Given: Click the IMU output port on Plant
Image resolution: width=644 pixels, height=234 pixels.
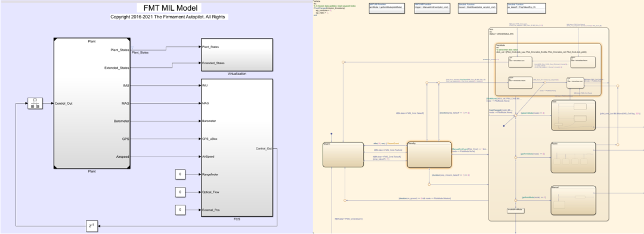Looking at the screenshot, I should click(126, 86).
